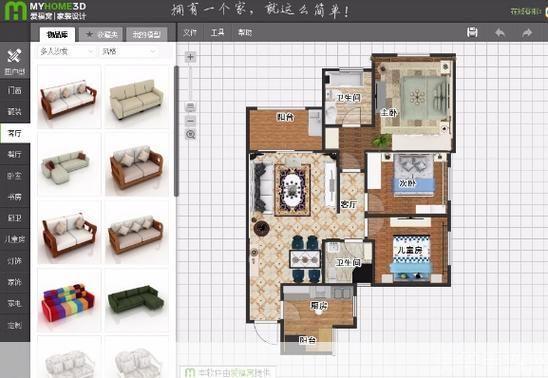Open the draw floor plan tool (pencil-ruler icon)
548x378 pixels.
pos(15,61)
